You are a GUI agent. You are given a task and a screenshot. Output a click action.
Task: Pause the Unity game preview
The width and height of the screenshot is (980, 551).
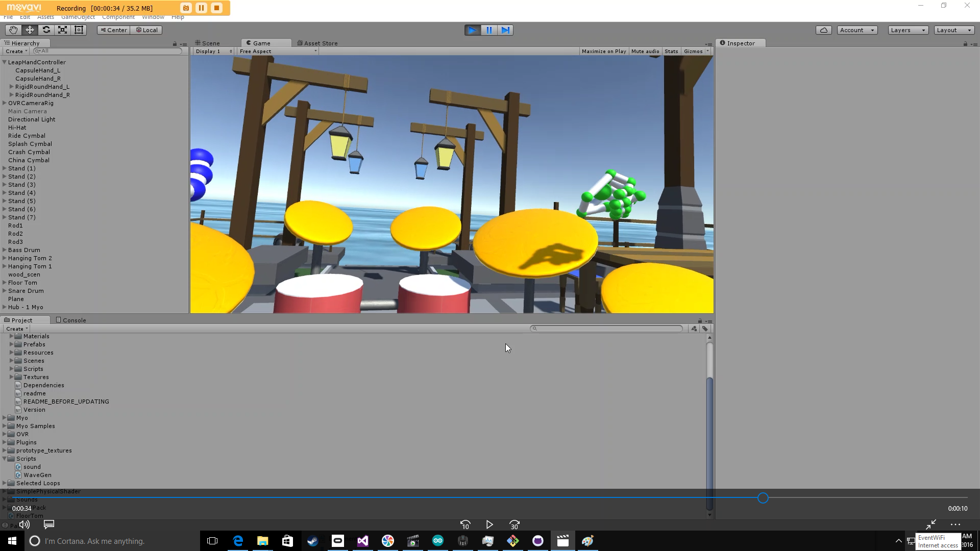click(x=488, y=30)
